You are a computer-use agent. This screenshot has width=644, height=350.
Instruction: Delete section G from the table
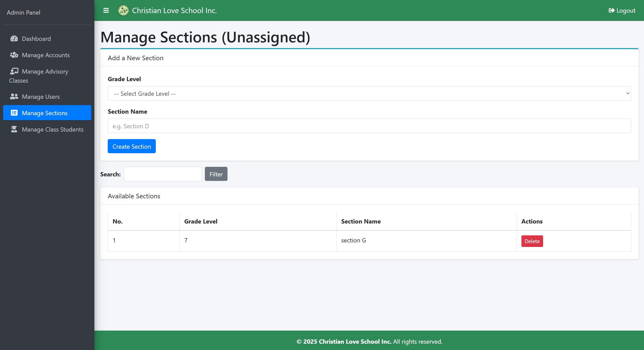click(x=532, y=241)
